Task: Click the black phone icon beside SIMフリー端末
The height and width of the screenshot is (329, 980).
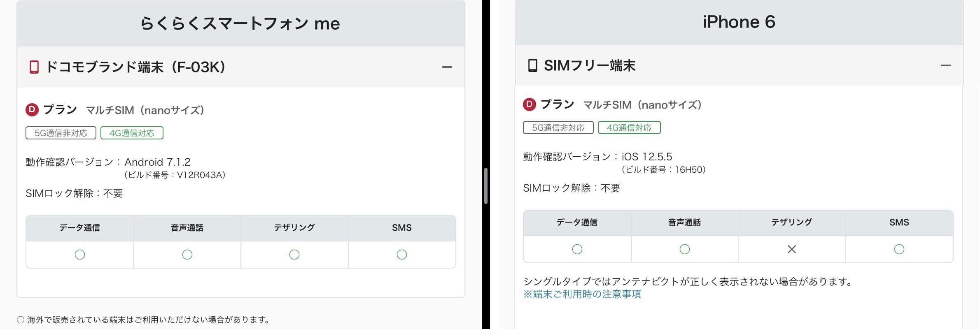Action: (532, 65)
